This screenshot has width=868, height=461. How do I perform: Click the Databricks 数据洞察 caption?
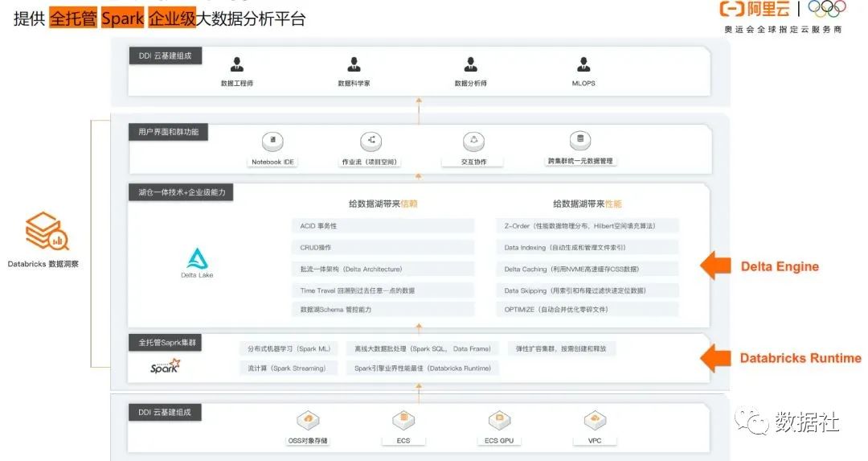(43, 265)
